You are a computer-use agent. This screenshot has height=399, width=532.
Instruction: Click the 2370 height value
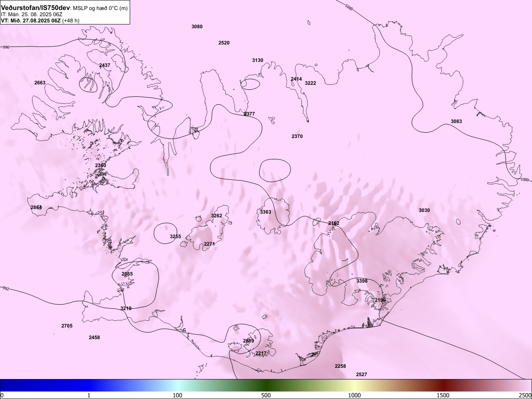pyautogui.click(x=297, y=136)
